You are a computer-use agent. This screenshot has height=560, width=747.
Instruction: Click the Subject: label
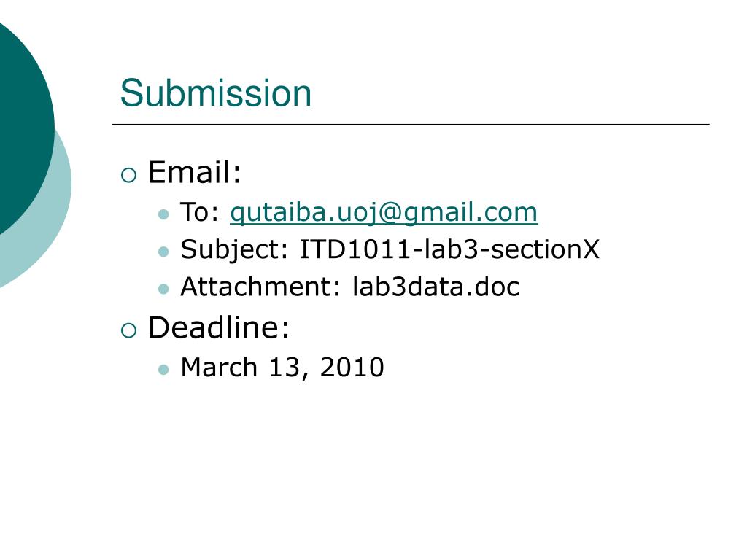[x=234, y=250]
